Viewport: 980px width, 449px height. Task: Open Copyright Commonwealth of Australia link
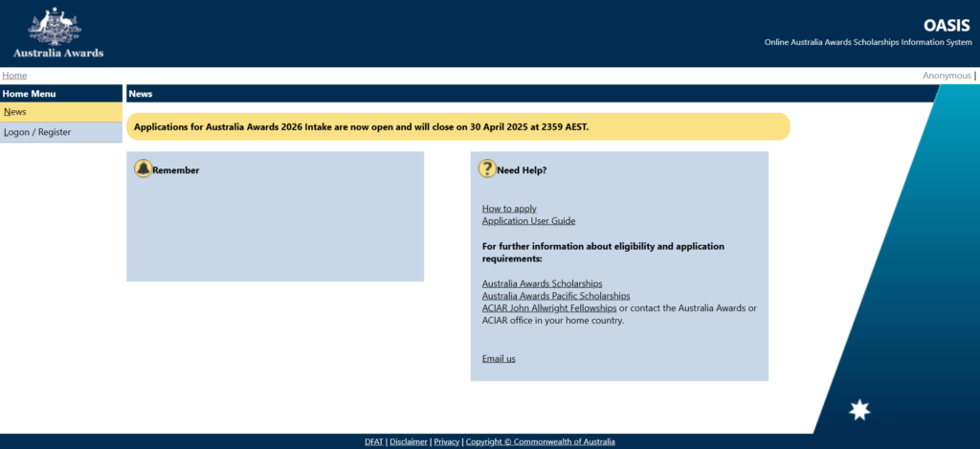click(x=541, y=441)
